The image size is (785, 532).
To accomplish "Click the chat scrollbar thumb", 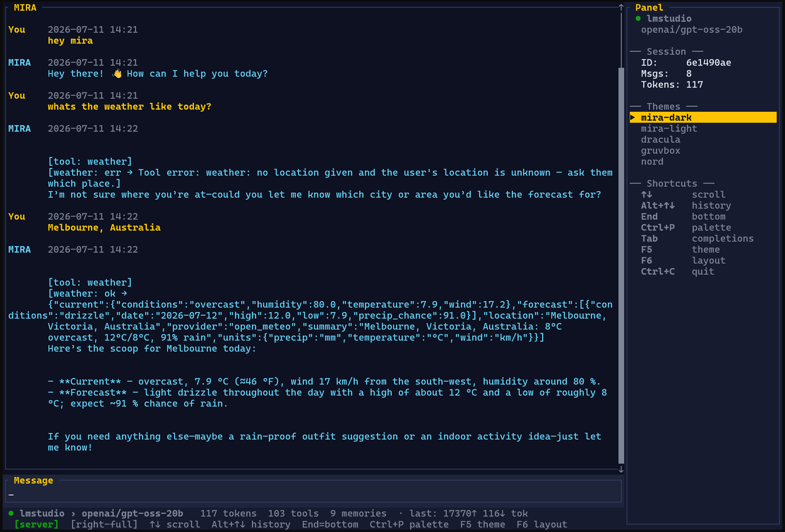I will tap(621, 265).
